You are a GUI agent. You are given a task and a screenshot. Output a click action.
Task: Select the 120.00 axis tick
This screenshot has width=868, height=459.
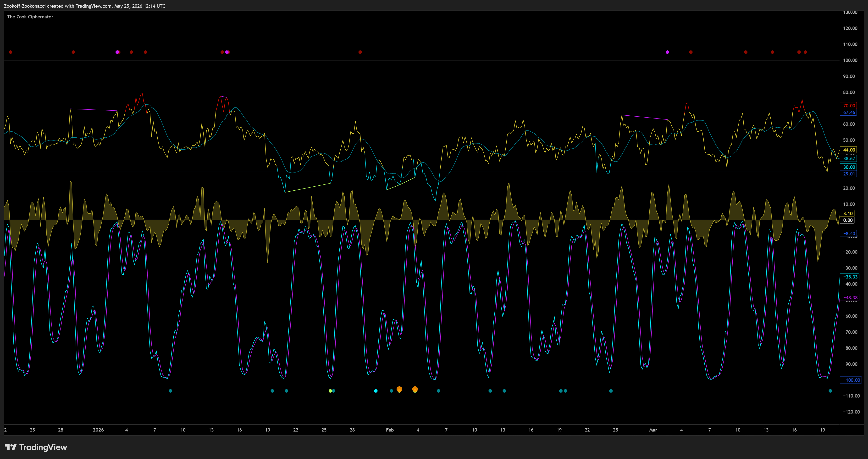850,28
